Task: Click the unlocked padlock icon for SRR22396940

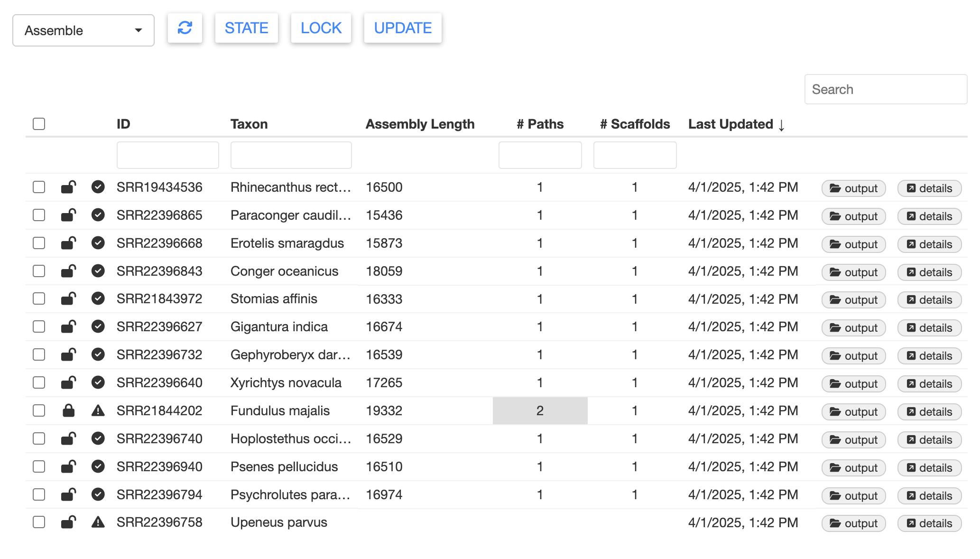Action: [69, 466]
